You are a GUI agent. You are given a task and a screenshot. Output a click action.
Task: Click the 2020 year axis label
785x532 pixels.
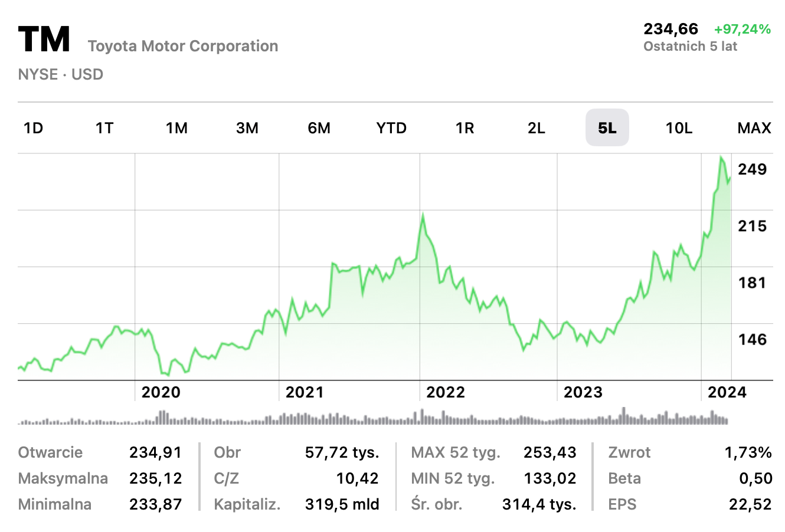click(x=161, y=392)
